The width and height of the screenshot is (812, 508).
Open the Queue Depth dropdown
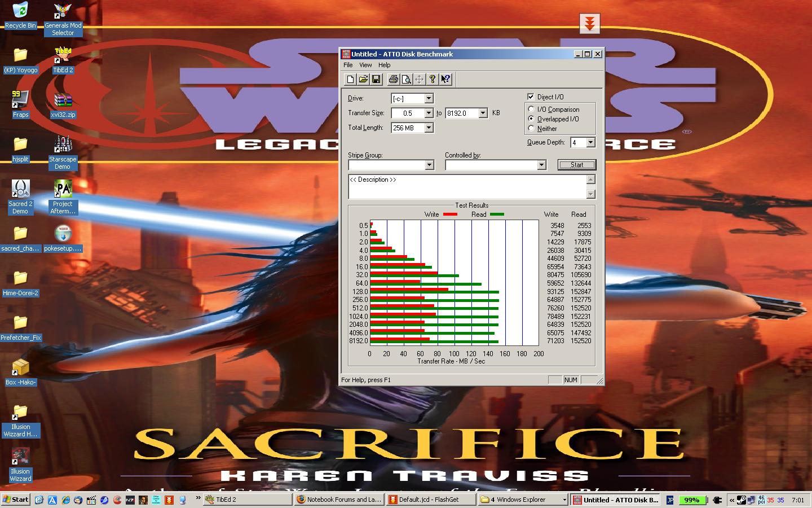[x=590, y=142]
